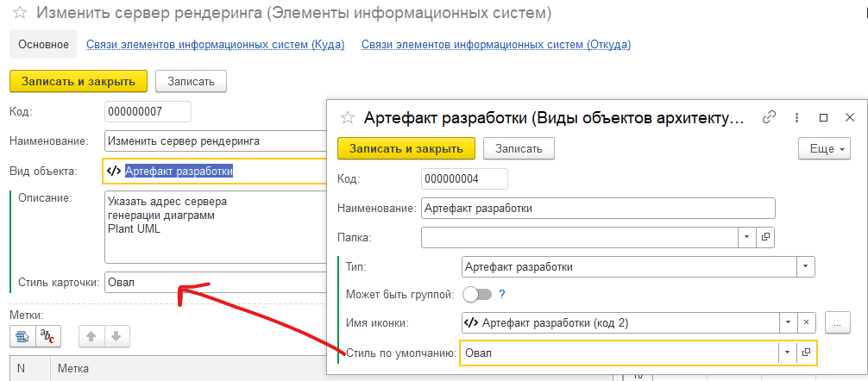Expand the Тип dropdown list
Viewport: 868px width, 381px height.
point(804,266)
